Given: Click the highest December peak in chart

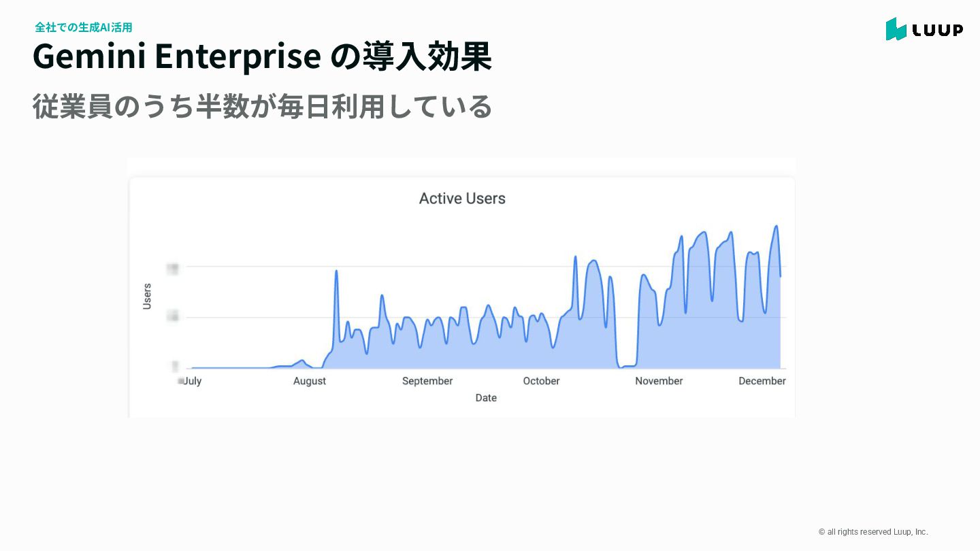Looking at the screenshot, I should tap(777, 227).
